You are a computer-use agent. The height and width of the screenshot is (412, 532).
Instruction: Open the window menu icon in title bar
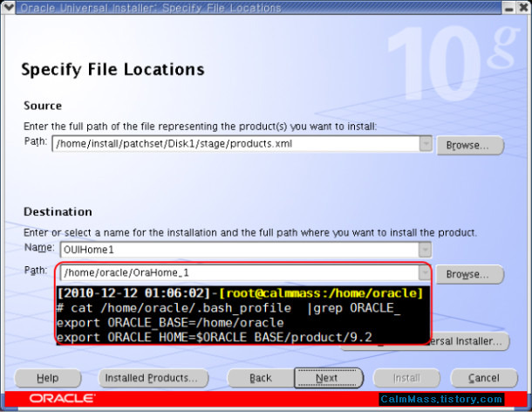tap(8, 7)
